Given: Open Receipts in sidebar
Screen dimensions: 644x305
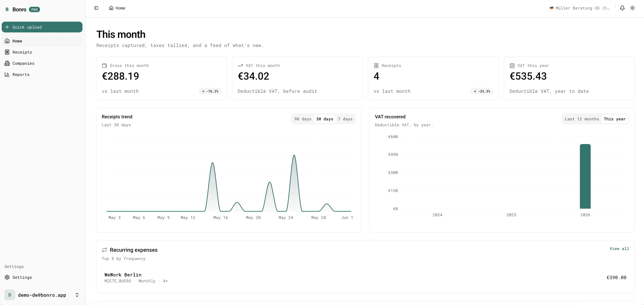Looking at the screenshot, I should [x=42, y=52].
